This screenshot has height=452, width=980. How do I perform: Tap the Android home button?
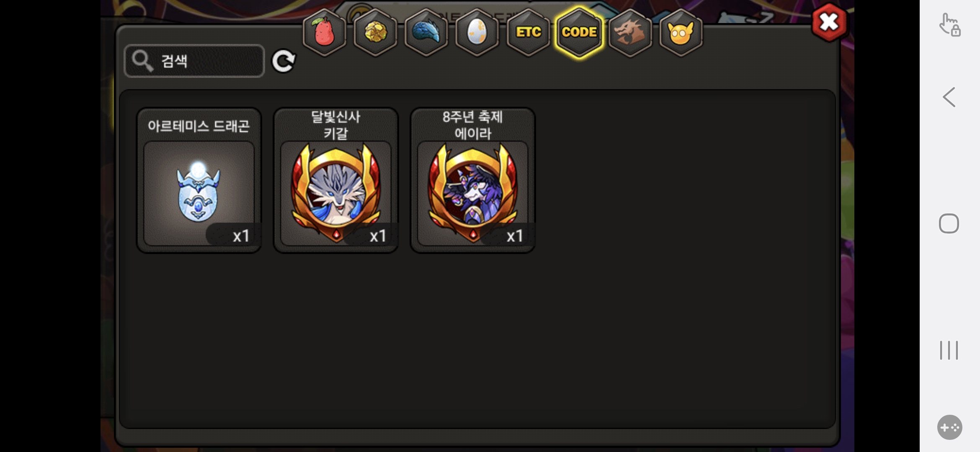click(x=949, y=223)
